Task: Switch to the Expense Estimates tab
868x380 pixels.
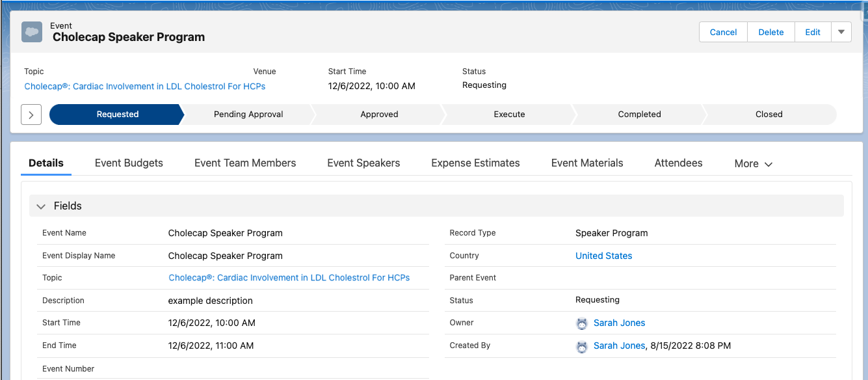Action: click(x=475, y=163)
